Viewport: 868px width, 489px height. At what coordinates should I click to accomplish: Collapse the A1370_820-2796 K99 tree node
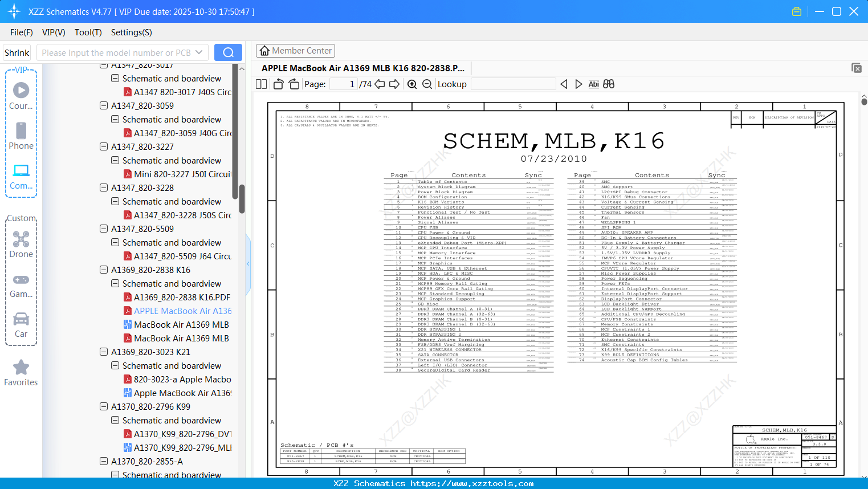point(104,406)
